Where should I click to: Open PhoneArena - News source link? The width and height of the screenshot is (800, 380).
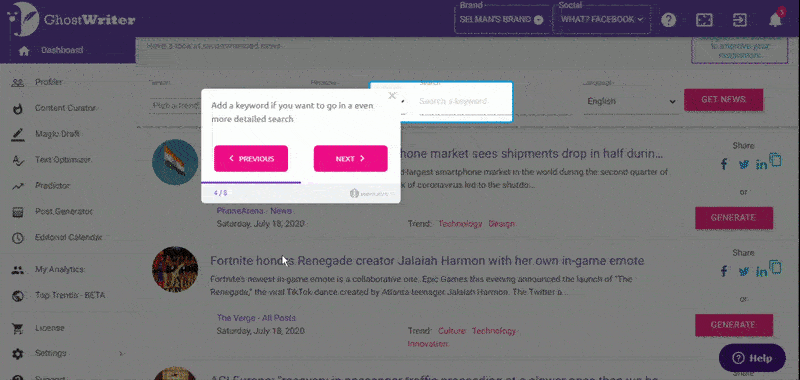(255, 211)
